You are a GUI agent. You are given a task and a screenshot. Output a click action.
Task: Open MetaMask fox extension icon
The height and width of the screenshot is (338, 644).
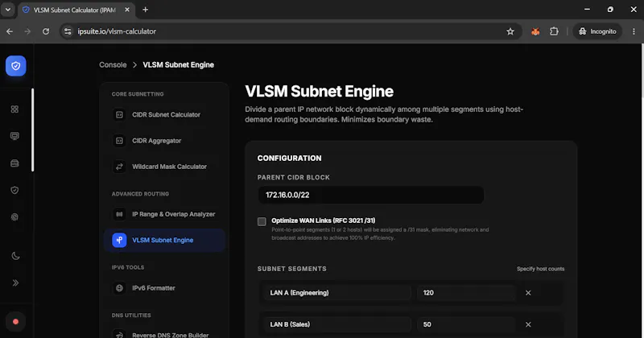pos(535,31)
